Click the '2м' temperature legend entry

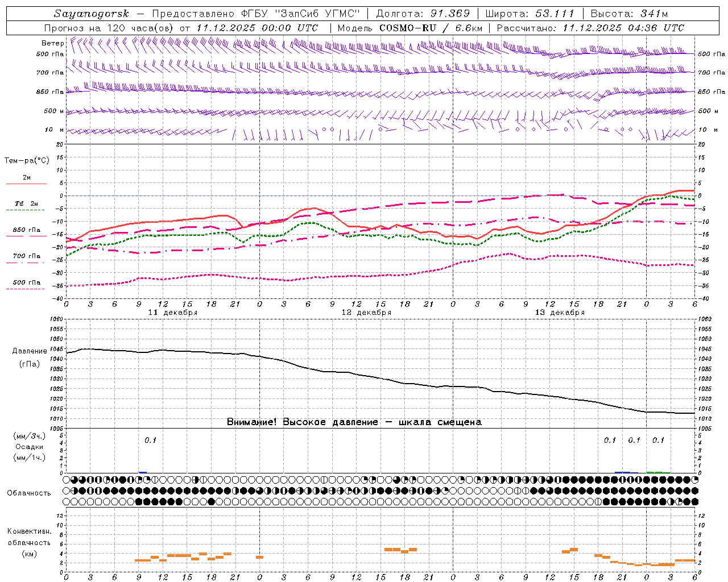(27, 177)
